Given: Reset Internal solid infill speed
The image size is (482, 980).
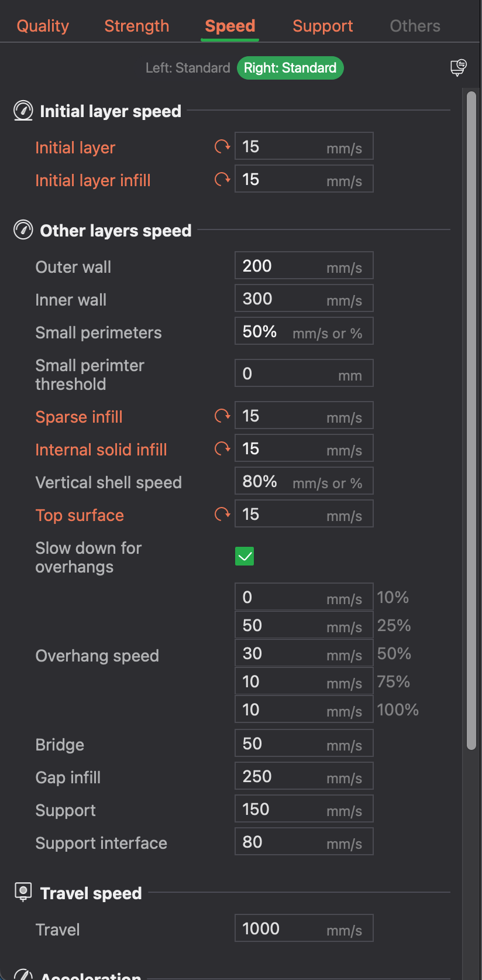Looking at the screenshot, I should click(x=222, y=448).
